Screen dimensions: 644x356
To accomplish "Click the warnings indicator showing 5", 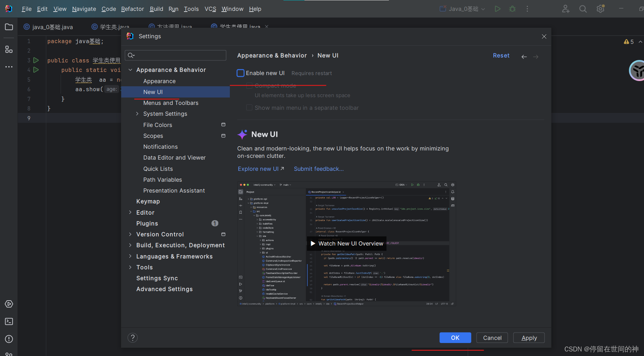I will point(629,42).
